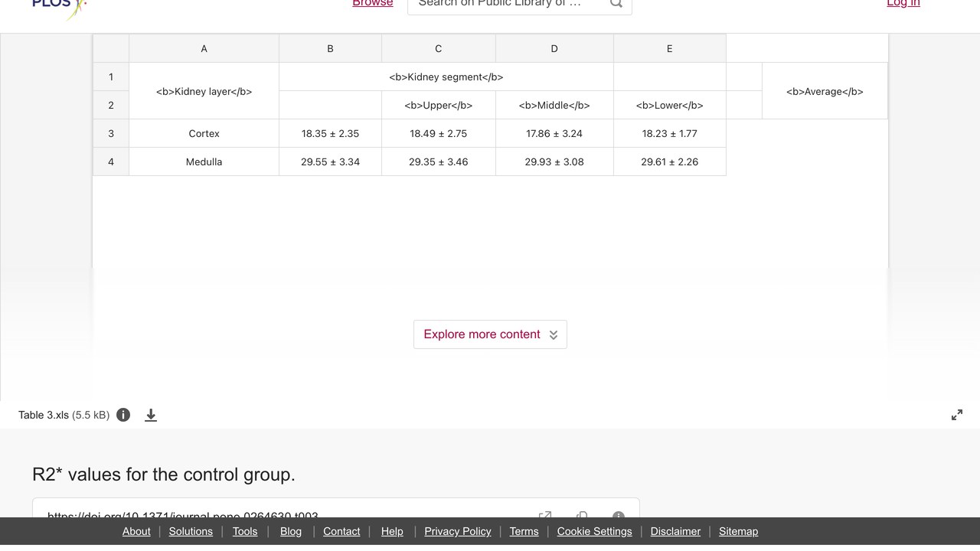
Task: Open the Solutions footer link
Action: pos(191,531)
